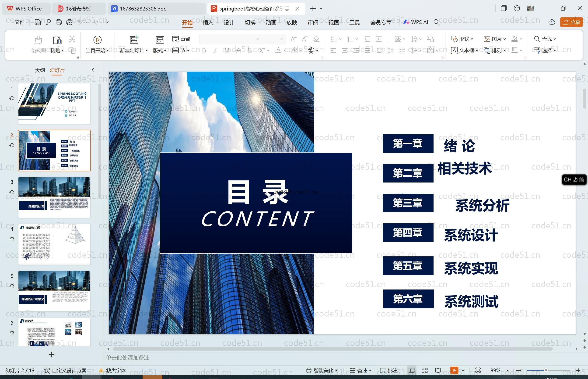Click the missing fonts (缺失字体) warning
The height and width of the screenshot is (379, 588).
click(112, 370)
